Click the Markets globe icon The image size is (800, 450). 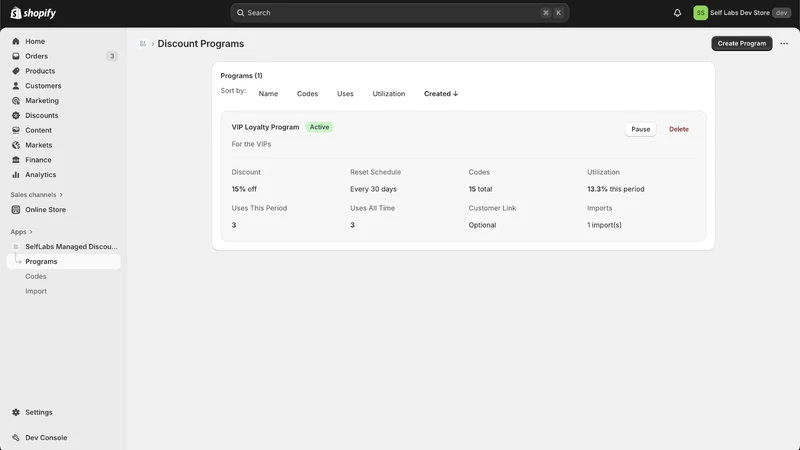(x=16, y=145)
